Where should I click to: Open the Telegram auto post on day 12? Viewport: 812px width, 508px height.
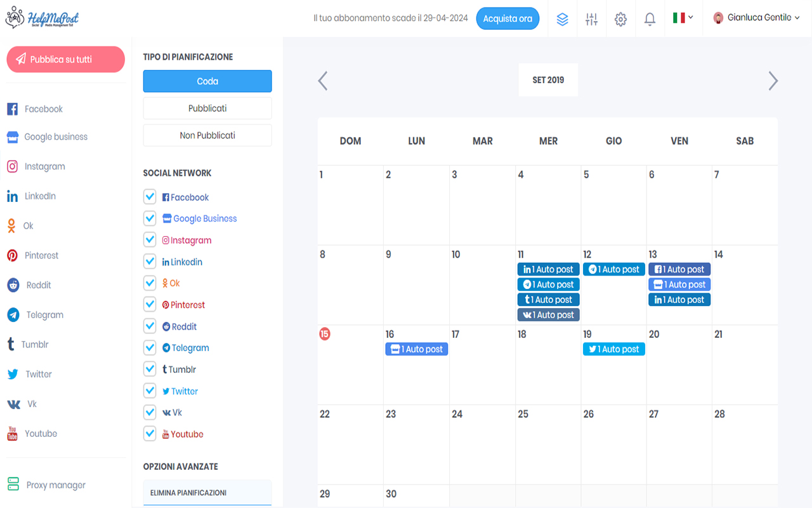tap(614, 269)
